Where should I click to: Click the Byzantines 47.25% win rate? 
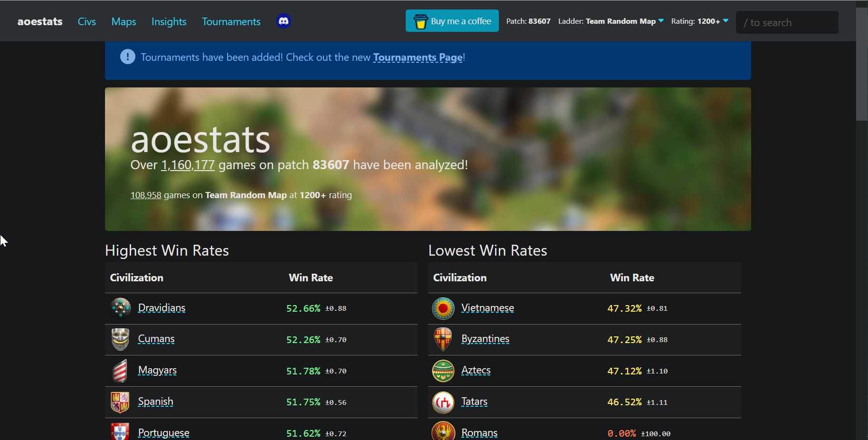pyautogui.click(x=624, y=340)
